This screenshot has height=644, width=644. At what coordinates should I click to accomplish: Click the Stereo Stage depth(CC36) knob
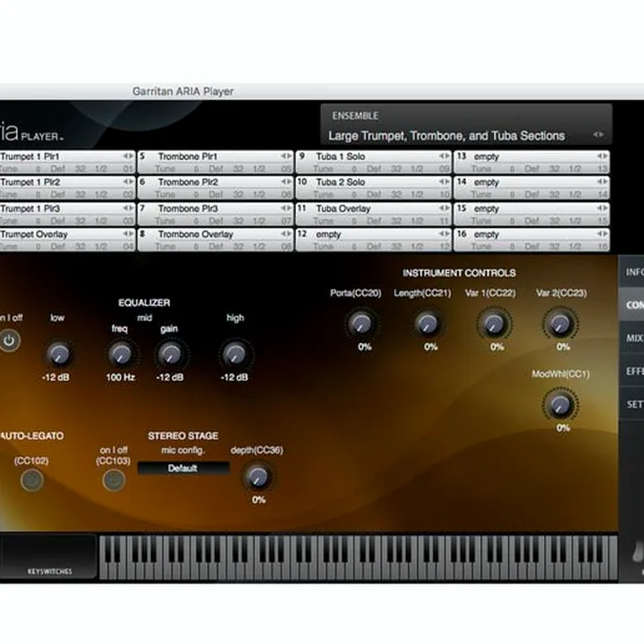point(258,477)
